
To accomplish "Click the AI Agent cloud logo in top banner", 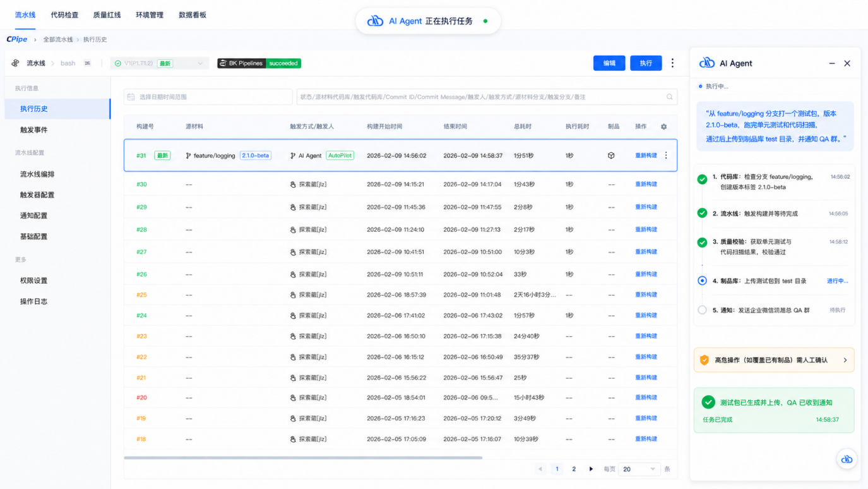I will pos(376,21).
